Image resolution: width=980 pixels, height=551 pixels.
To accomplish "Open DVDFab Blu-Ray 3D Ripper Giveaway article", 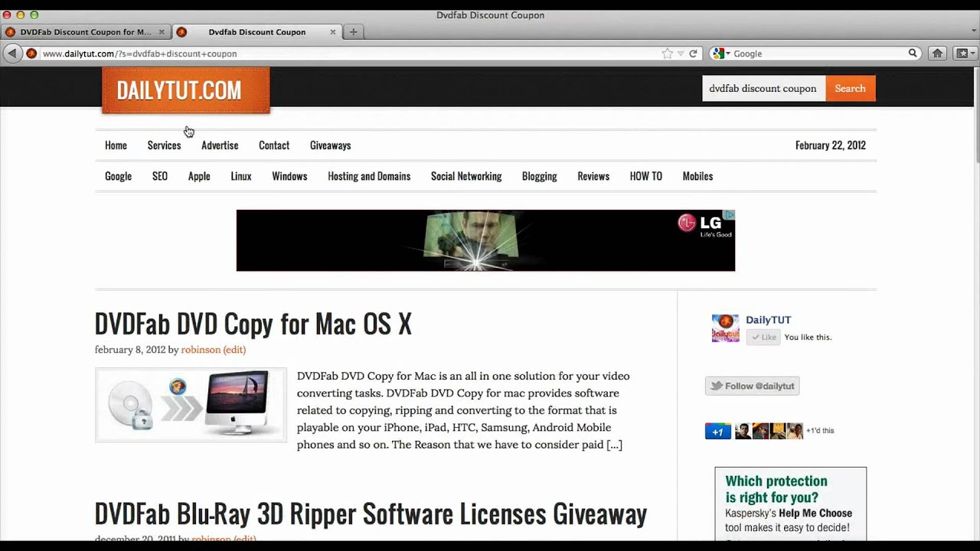I will (x=371, y=514).
